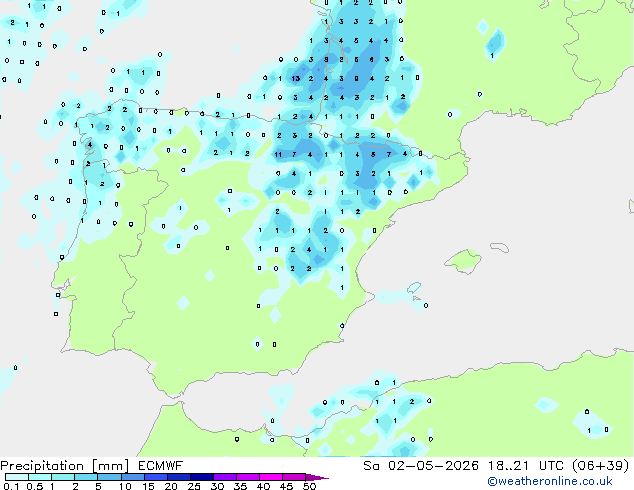Choose the 20–25 mm dark blue swatch

178,477
